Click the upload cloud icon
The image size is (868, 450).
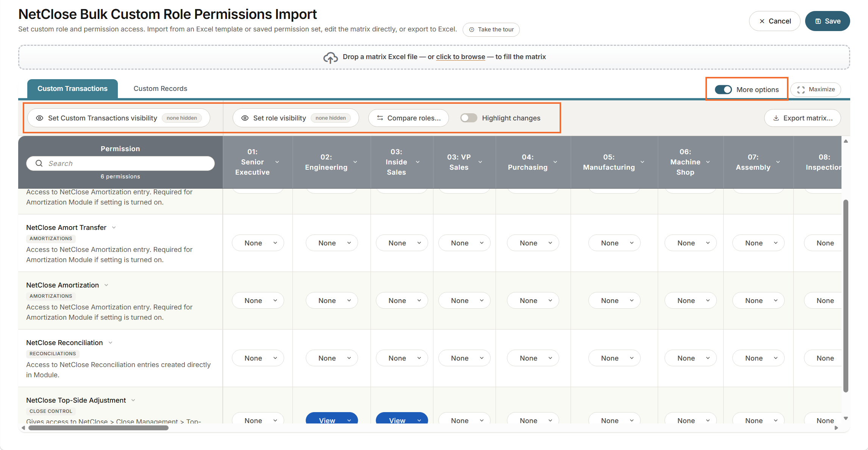point(330,57)
